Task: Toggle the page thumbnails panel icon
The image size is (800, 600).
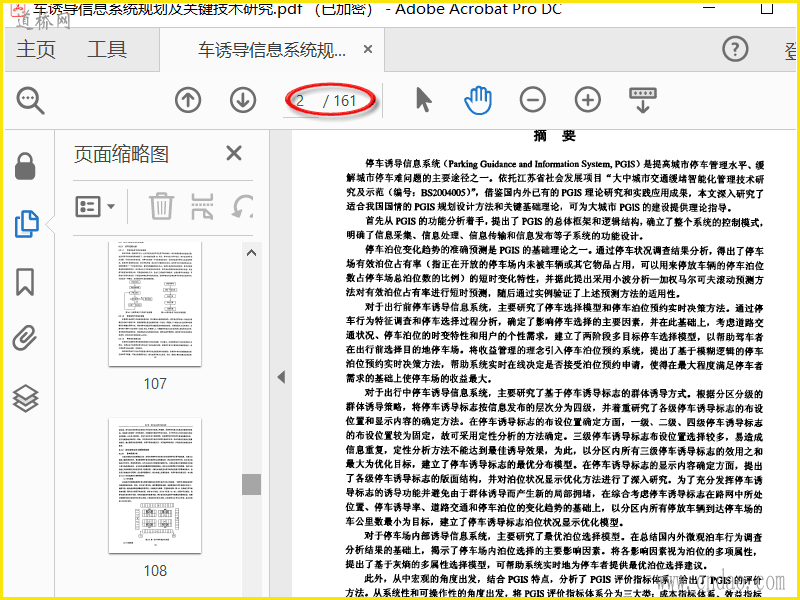Action: [26, 223]
